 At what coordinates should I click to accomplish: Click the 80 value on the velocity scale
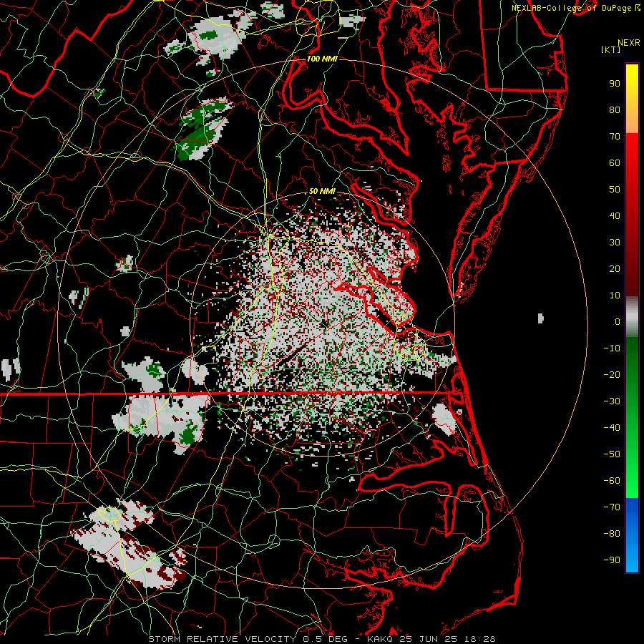coord(615,110)
